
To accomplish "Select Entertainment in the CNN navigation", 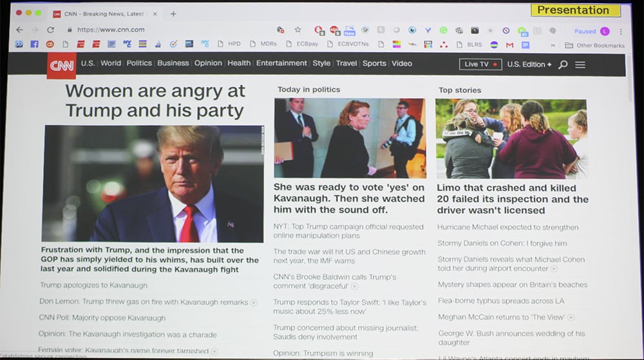I will (x=281, y=63).
